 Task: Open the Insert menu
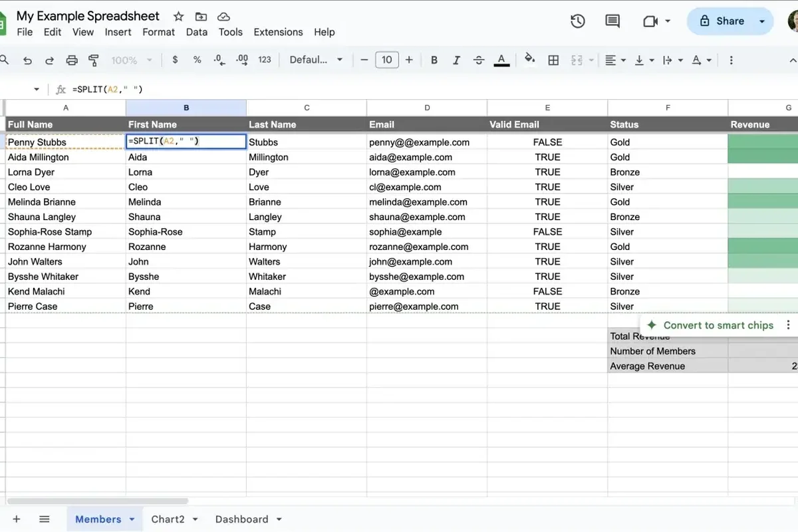coord(118,32)
